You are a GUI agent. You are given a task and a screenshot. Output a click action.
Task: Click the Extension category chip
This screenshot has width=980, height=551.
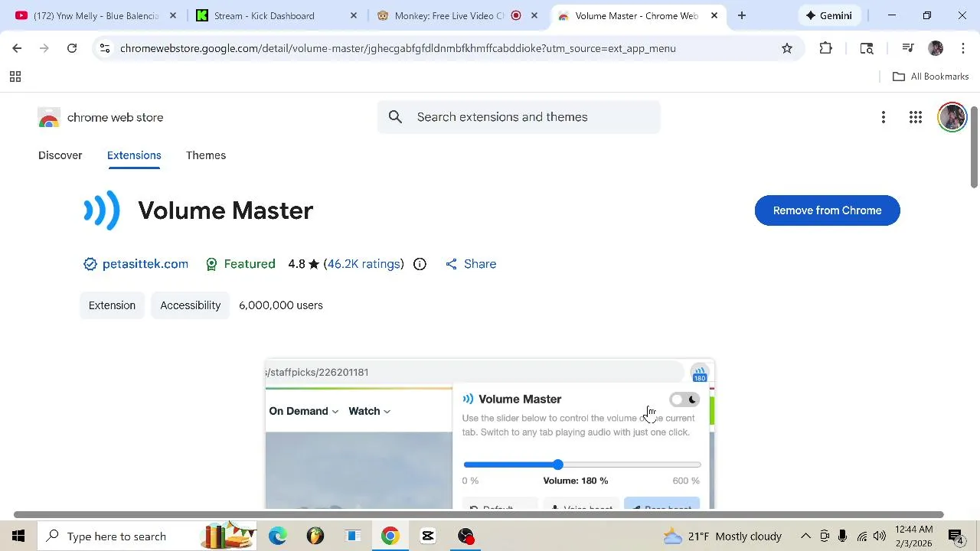tap(112, 305)
